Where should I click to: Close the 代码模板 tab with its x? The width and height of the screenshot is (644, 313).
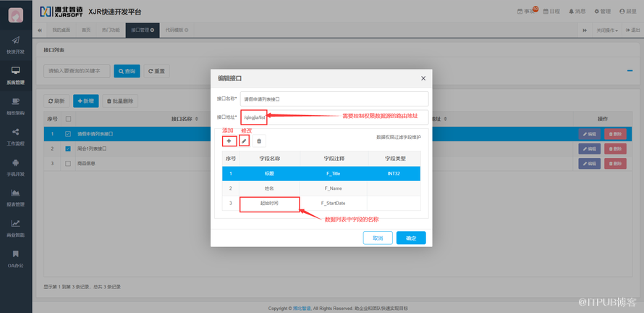(187, 30)
